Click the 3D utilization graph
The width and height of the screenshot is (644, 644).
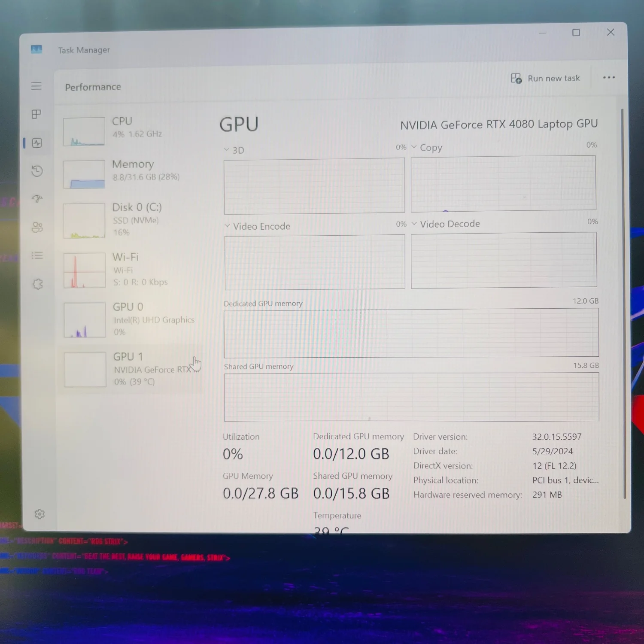[314, 185]
